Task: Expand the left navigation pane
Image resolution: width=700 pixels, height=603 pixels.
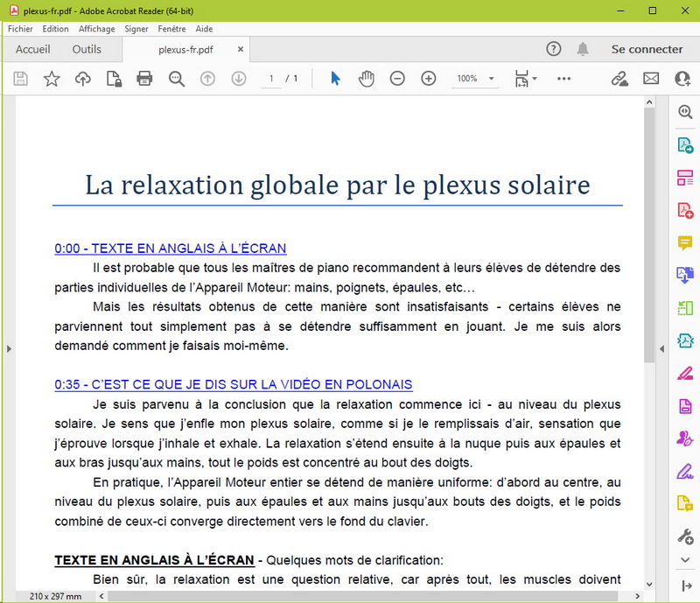Action: click(x=9, y=348)
